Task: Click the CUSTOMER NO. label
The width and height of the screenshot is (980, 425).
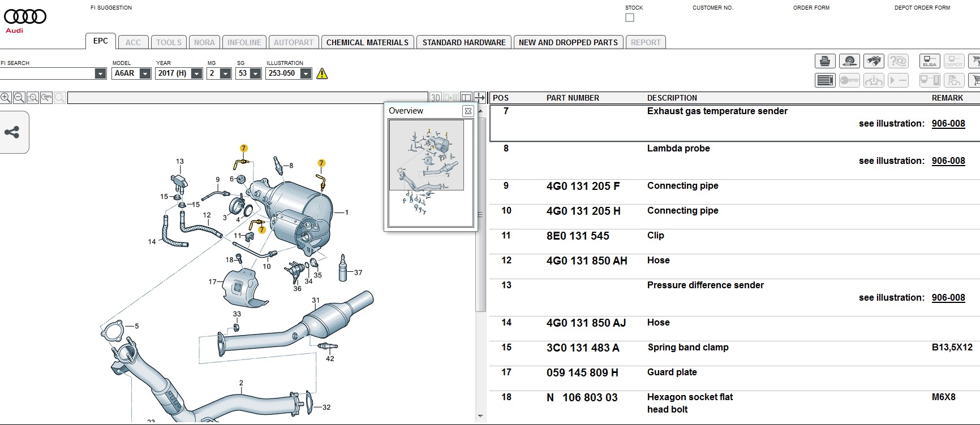Action: 712,8
